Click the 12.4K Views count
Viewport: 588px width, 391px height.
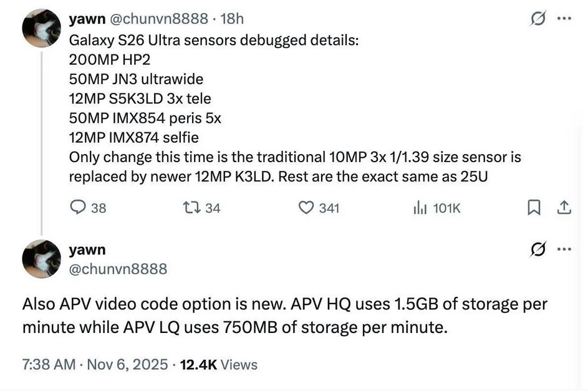coord(218,364)
